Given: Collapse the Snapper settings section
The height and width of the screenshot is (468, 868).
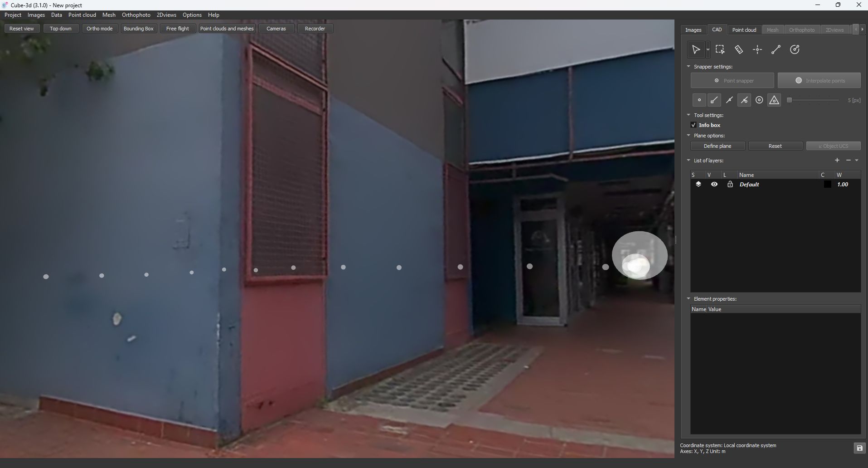Looking at the screenshot, I should (689, 67).
